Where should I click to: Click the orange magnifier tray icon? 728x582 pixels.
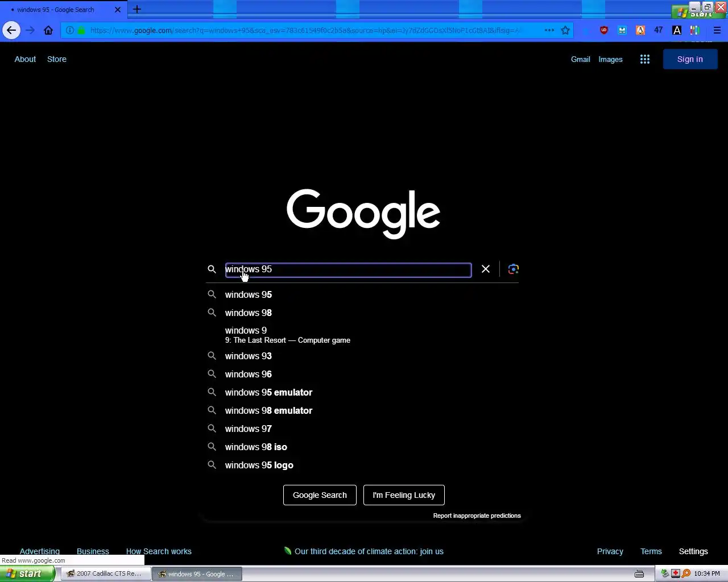click(x=686, y=573)
